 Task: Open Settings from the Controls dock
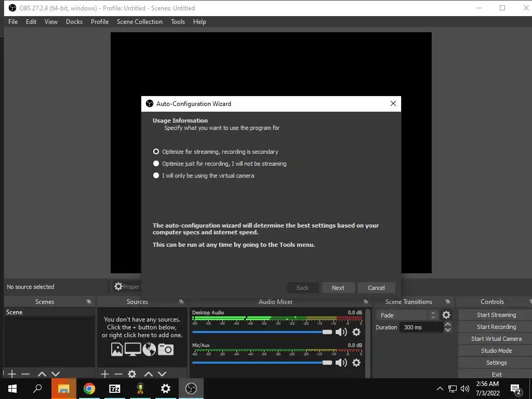496,363
